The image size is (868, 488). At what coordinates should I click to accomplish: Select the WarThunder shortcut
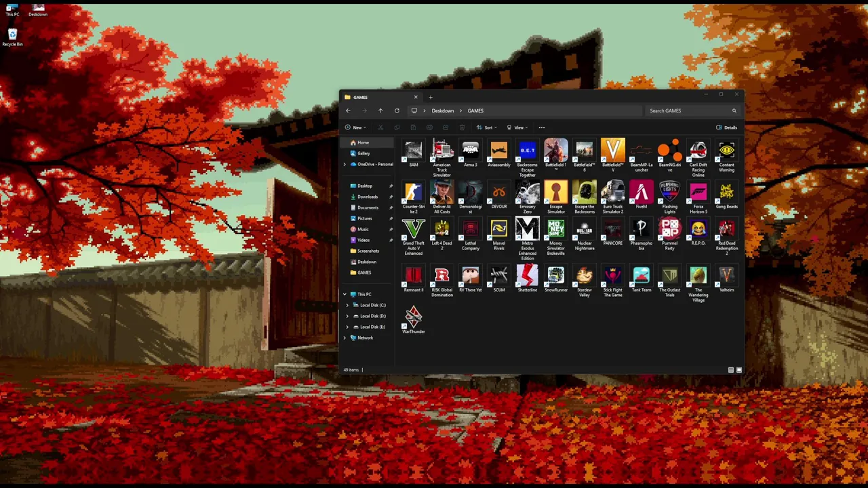[x=414, y=320]
